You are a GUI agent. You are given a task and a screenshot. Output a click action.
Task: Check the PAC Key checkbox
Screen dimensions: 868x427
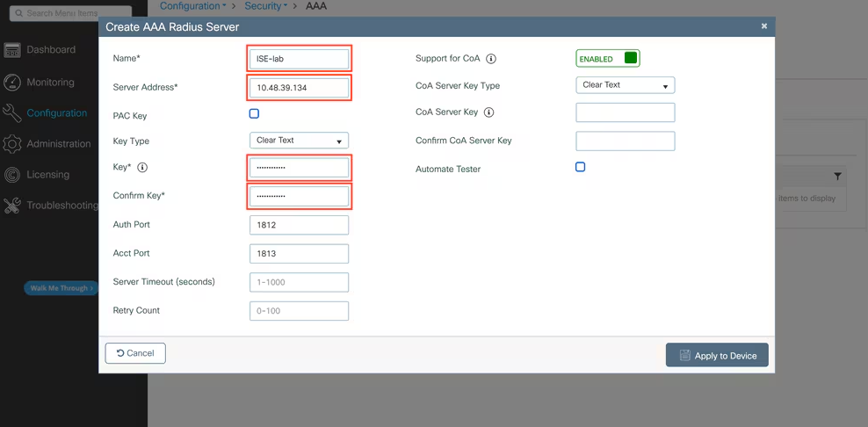(254, 113)
